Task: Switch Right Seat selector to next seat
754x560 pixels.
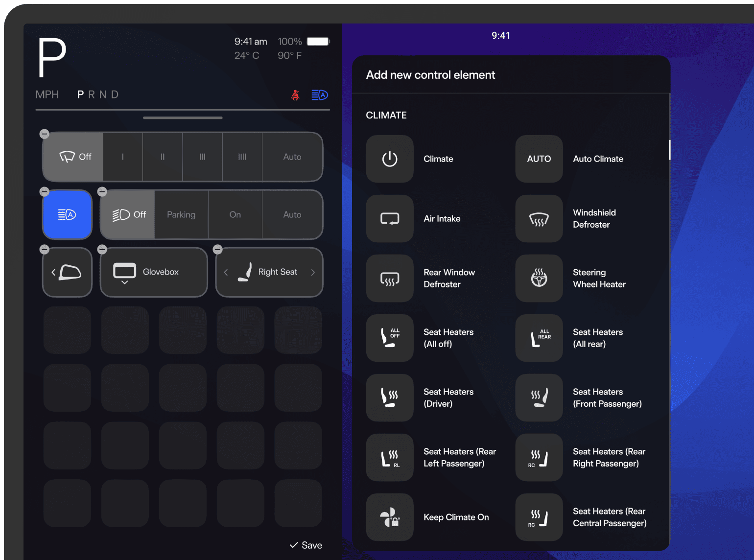Action: coord(313,272)
